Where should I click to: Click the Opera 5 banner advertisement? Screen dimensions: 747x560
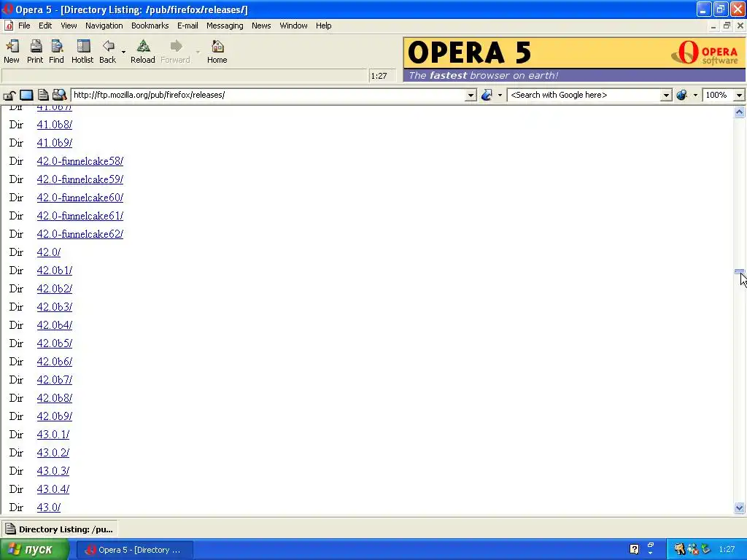click(575, 60)
